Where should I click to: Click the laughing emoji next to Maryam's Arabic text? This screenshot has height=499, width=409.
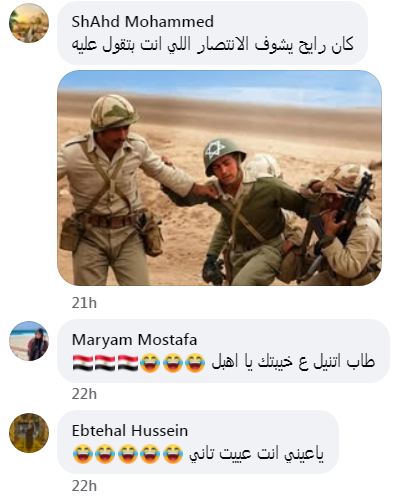(x=195, y=363)
